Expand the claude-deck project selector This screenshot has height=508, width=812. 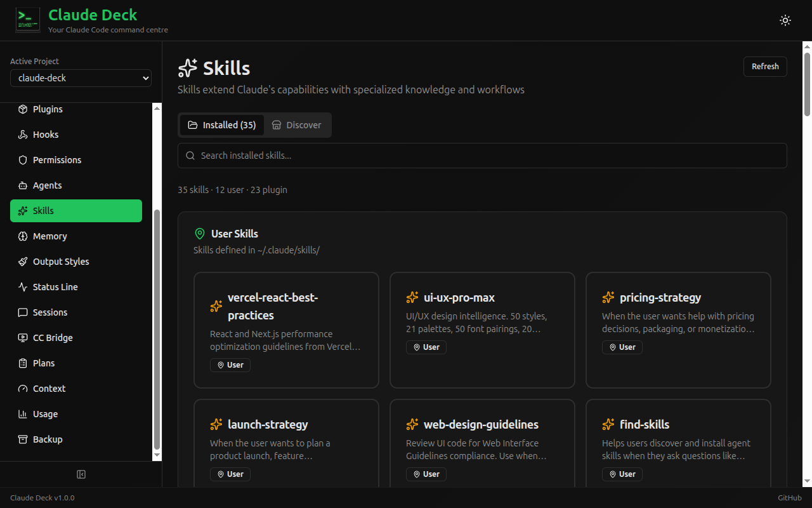(x=81, y=77)
